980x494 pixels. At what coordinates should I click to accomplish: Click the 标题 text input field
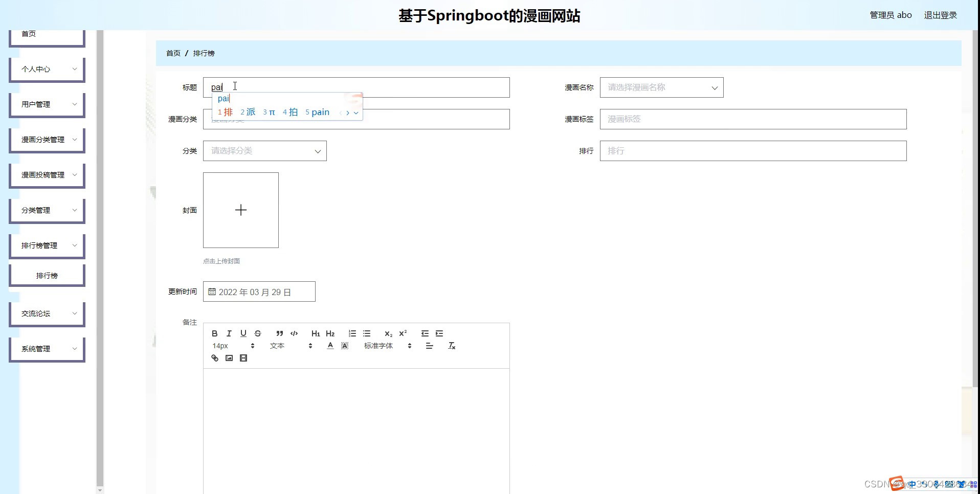point(357,87)
